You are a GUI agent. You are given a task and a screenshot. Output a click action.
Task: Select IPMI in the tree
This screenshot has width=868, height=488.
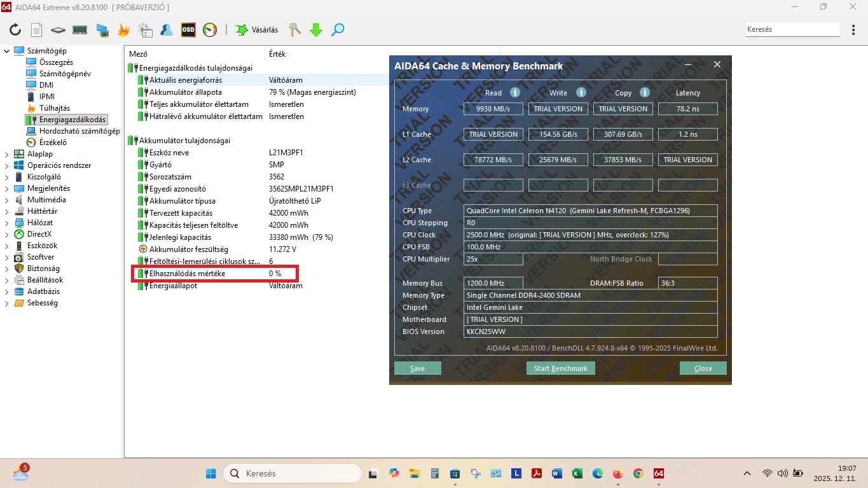point(47,97)
